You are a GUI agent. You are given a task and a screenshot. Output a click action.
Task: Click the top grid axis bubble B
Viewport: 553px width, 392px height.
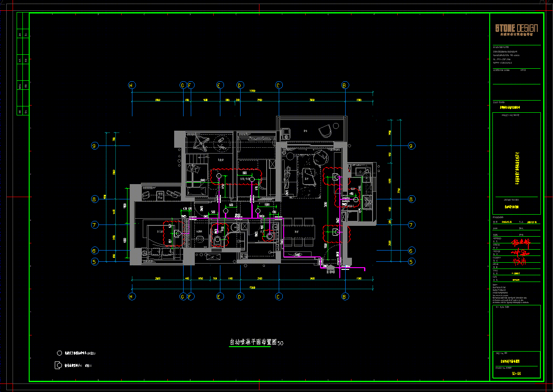tap(345, 85)
